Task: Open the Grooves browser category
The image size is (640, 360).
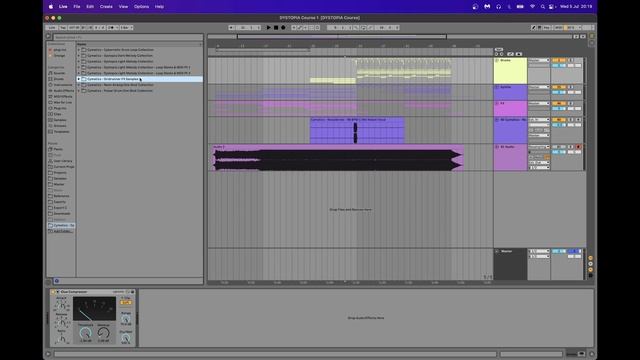Action: tap(57, 126)
